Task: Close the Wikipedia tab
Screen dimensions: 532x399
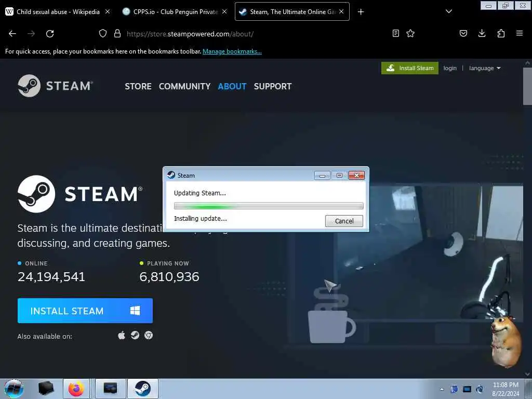Action: [x=108, y=11]
